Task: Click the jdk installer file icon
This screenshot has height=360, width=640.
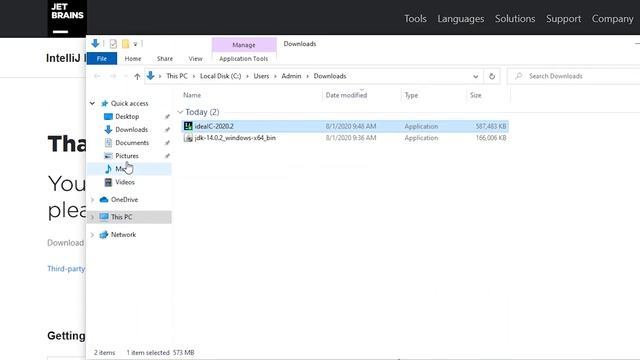Action: (x=188, y=138)
